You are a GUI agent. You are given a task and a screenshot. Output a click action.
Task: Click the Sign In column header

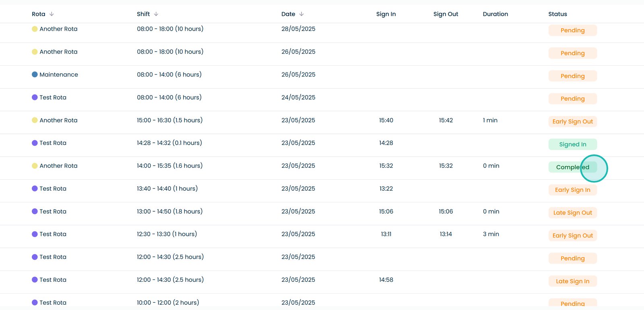click(x=386, y=14)
